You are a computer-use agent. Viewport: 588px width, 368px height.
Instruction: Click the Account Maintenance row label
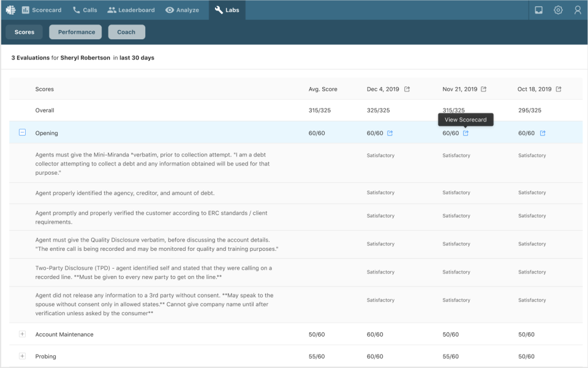(64, 335)
